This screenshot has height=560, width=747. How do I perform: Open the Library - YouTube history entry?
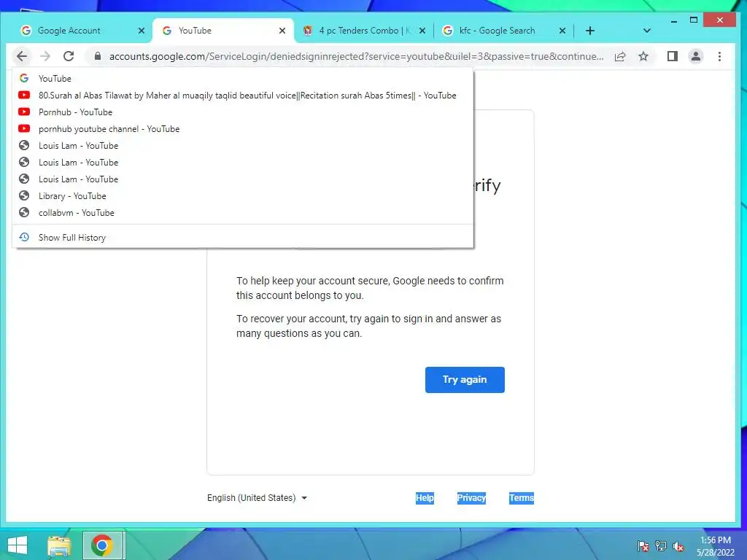tap(243, 196)
